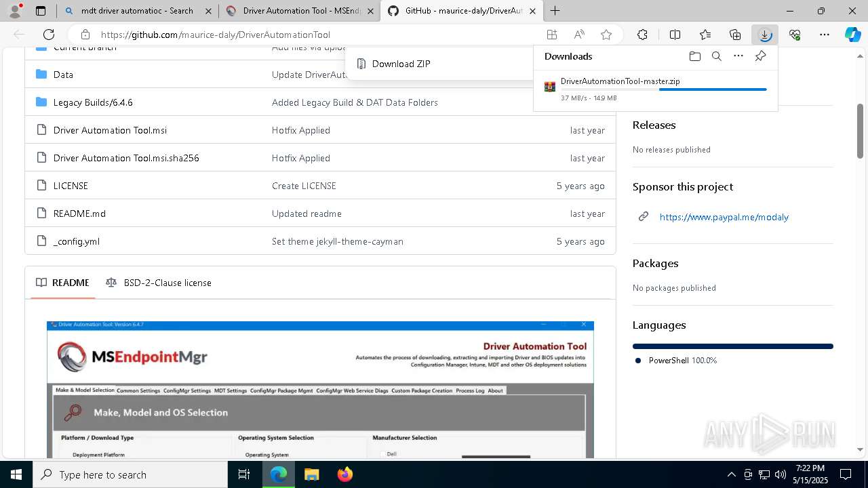Open Favorites list icon
This screenshot has height=488, width=868.
coord(705,35)
